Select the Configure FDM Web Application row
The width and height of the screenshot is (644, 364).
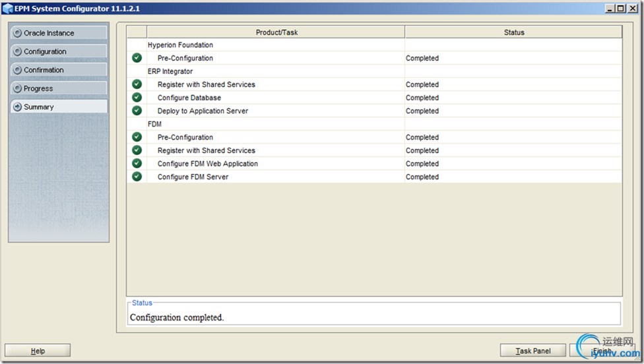click(x=374, y=164)
